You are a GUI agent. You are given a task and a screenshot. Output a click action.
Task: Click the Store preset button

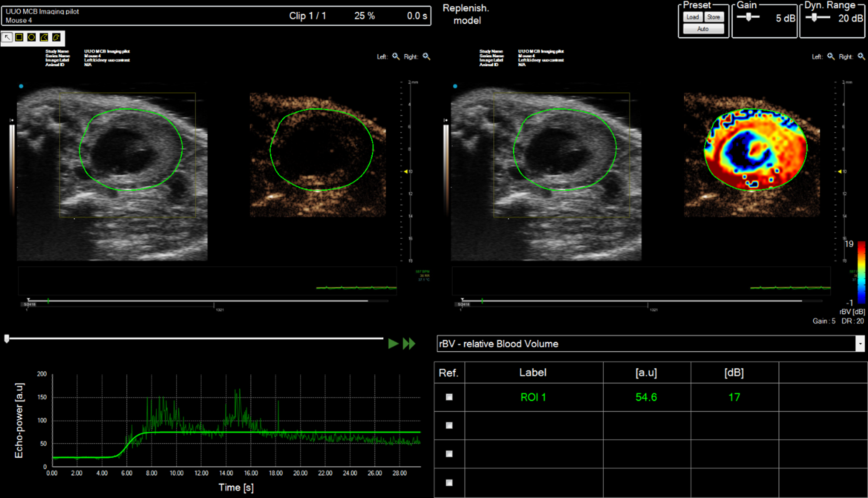point(714,17)
